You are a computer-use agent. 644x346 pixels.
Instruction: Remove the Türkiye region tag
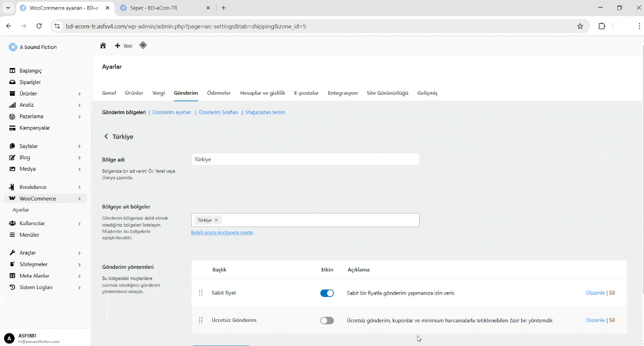(216, 220)
